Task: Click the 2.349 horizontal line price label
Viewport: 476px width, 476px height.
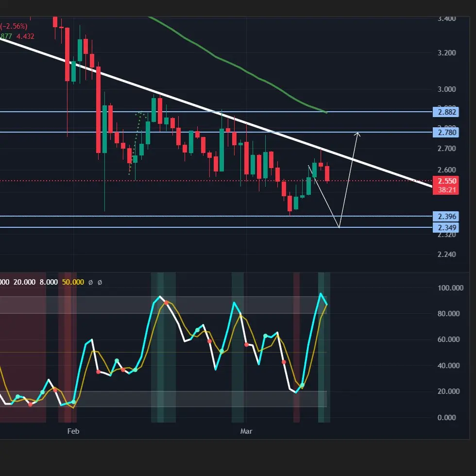Action: click(445, 227)
